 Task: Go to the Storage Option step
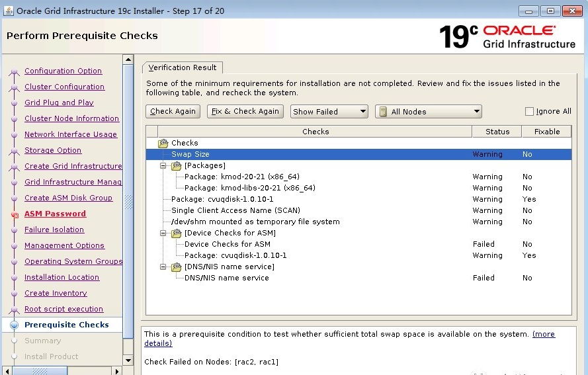53,150
